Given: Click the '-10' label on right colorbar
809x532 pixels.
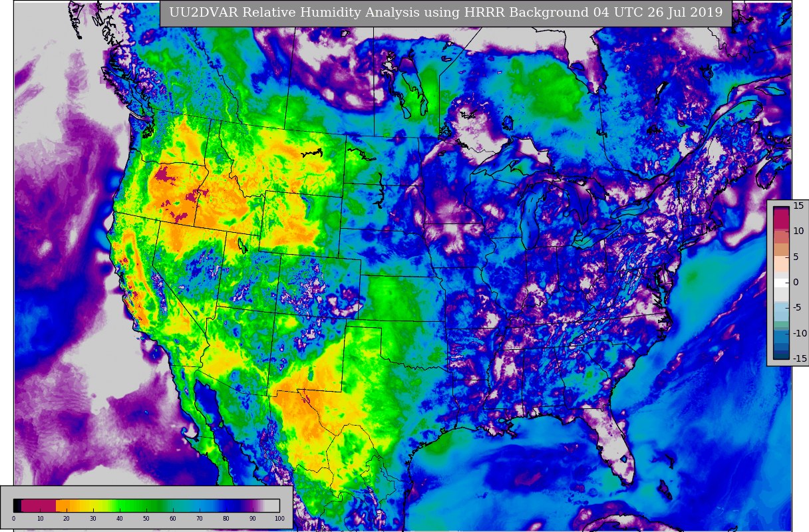Looking at the screenshot, I should (x=800, y=333).
